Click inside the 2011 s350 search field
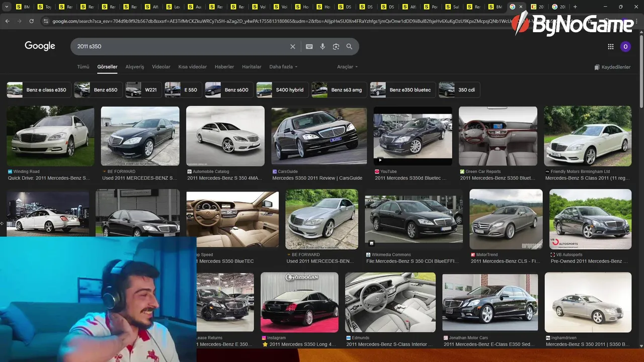The image size is (644, 362). [x=181, y=46]
